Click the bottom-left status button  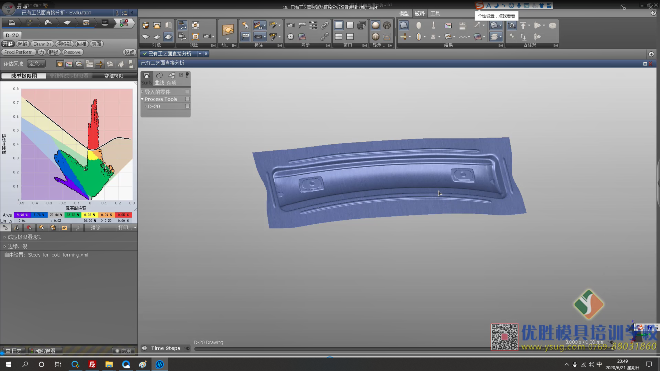pos(13,350)
